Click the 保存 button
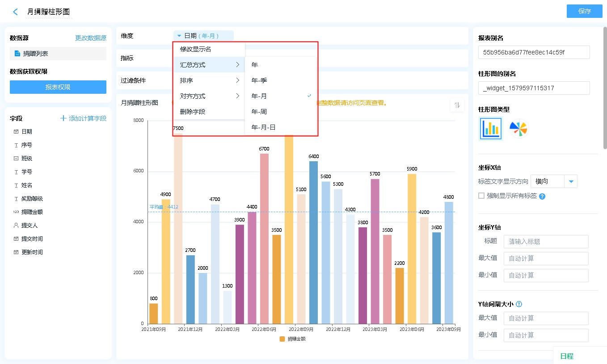The height and width of the screenshot is (364, 607). (x=584, y=11)
